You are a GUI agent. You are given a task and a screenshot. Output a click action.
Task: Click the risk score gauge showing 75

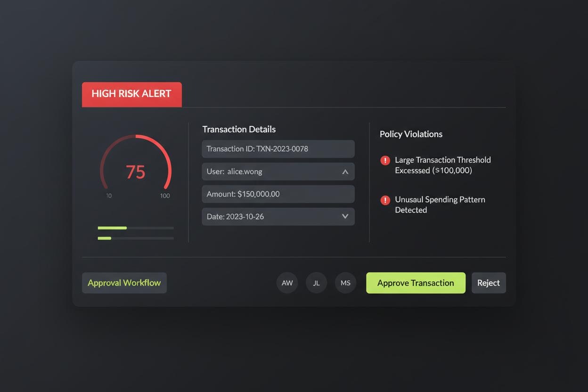point(136,165)
